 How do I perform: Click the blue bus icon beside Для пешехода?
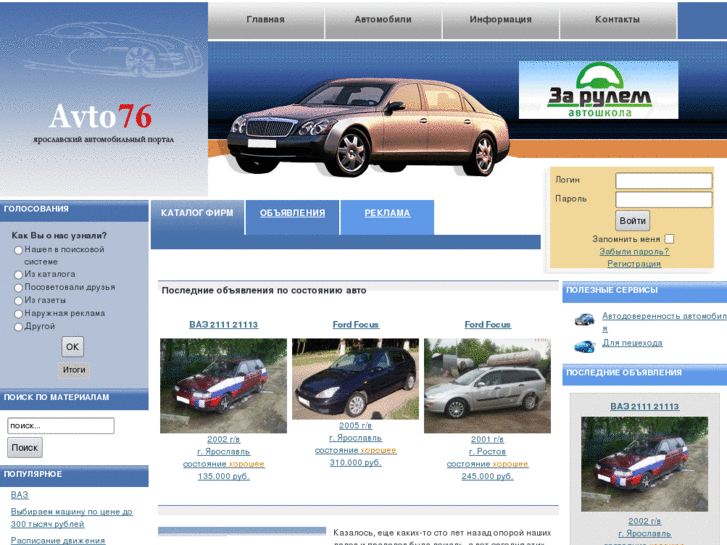coord(584,346)
